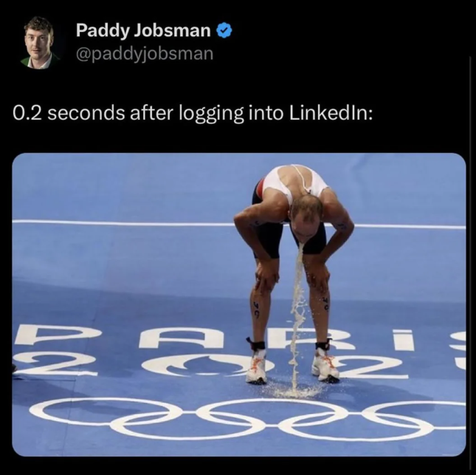The width and height of the screenshot is (476, 475).
Task: Open Paddy Jobsman's profile avatar
Action: (x=39, y=43)
